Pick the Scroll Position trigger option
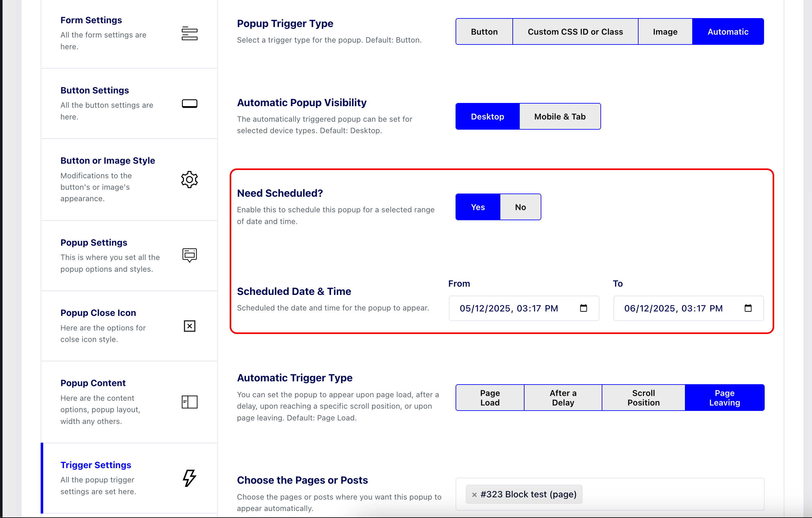 tap(643, 398)
